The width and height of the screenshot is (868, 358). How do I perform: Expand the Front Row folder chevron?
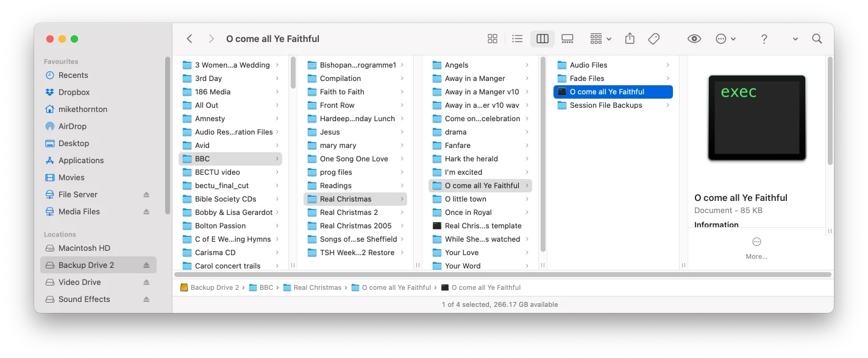point(402,105)
